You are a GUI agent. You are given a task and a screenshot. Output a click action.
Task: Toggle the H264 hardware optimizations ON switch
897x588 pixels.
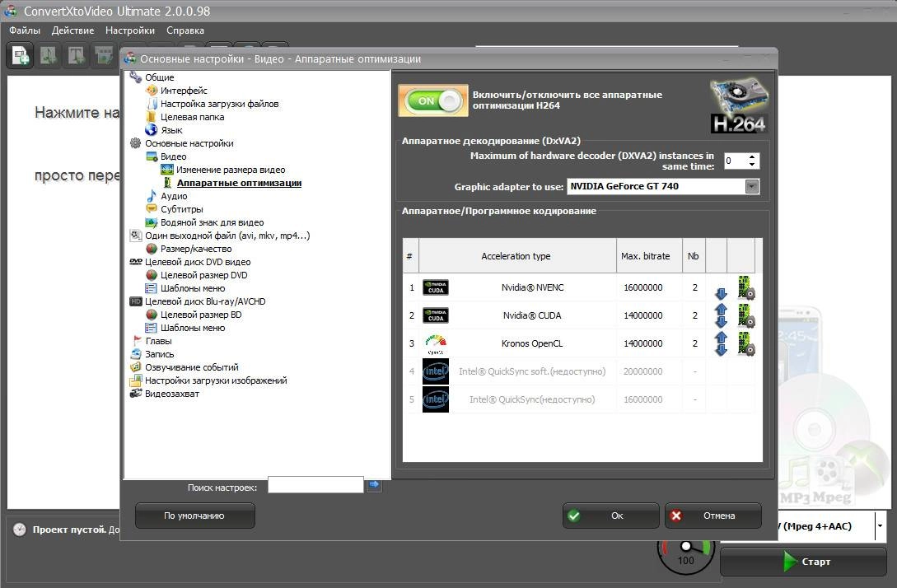433,101
